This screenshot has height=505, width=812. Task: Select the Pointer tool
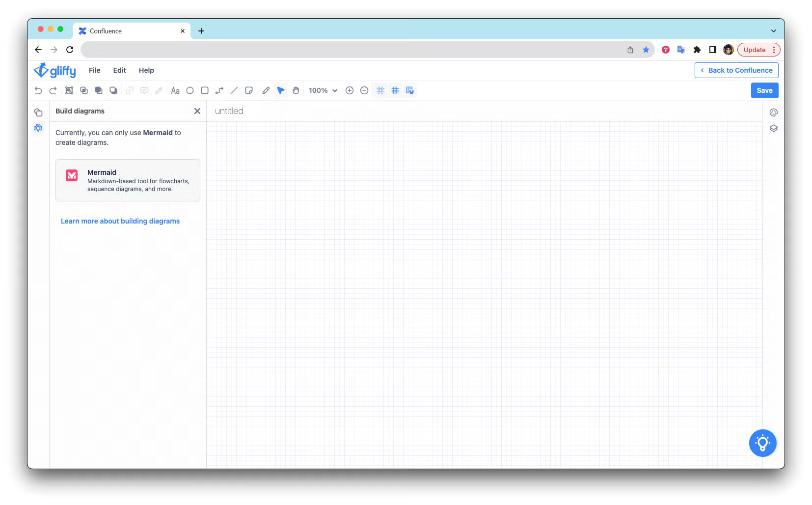point(281,90)
